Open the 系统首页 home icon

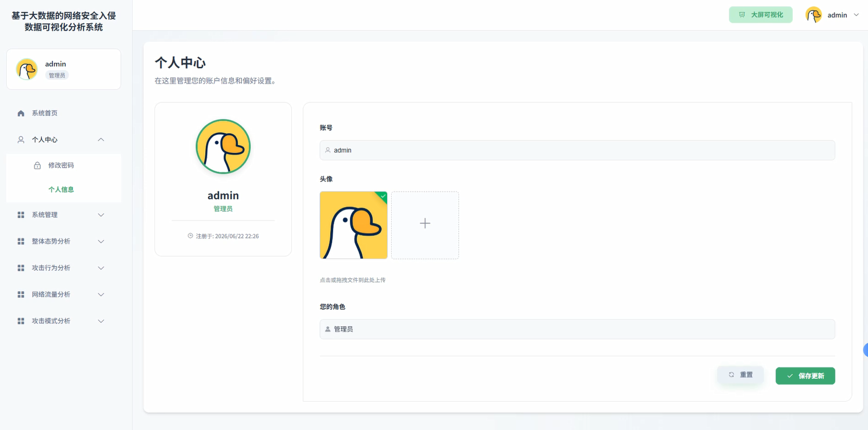point(21,113)
